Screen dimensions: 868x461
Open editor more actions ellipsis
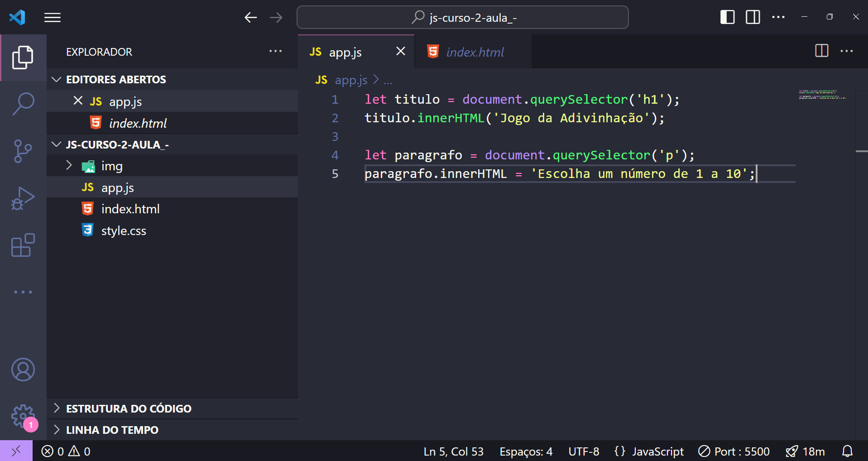point(846,51)
